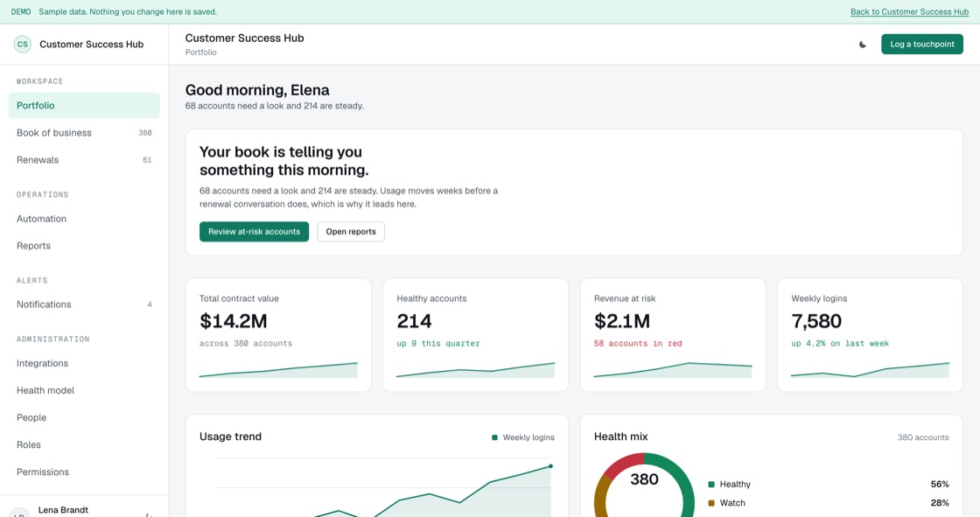This screenshot has width=980, height=517.
Task: Click the Healthy accounts label
Action: pos(431,299)
